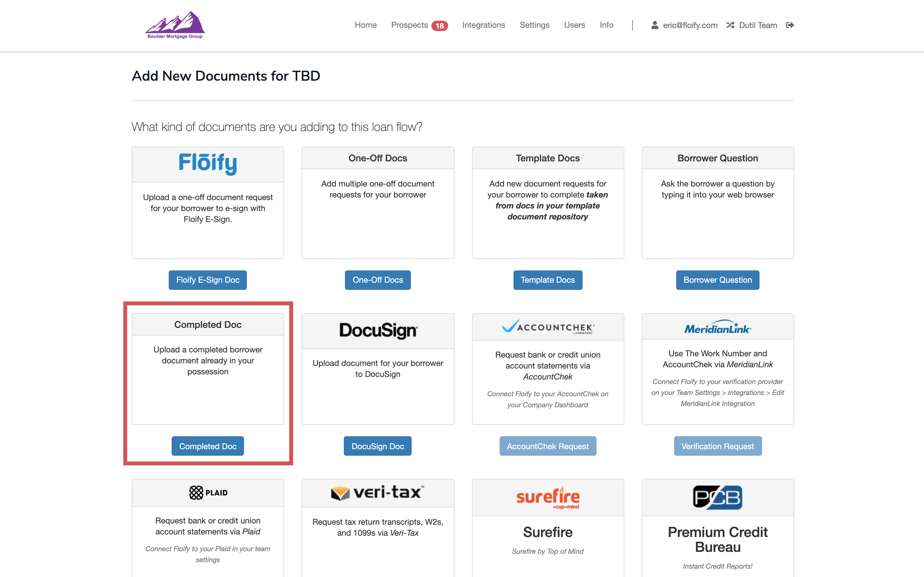Click the user profile icon

point(654,25)
